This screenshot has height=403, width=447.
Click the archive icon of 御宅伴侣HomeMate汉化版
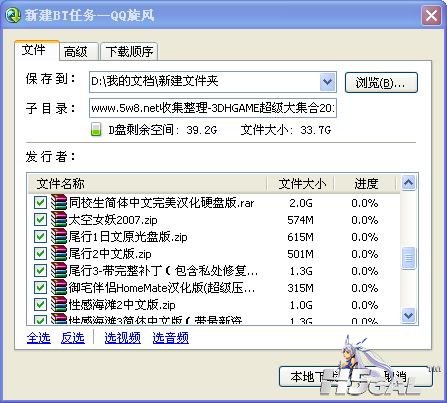pos(59,287)
